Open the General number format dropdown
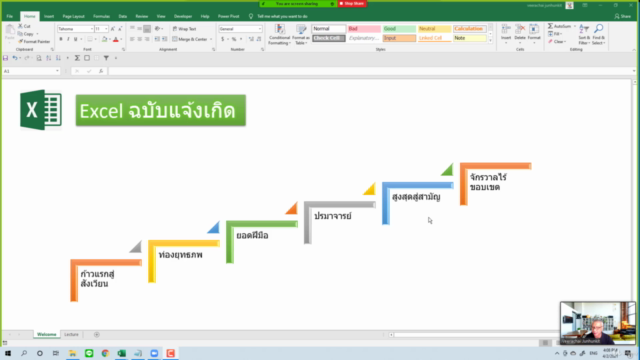This screenshot has height=360, width=640. 260,29
